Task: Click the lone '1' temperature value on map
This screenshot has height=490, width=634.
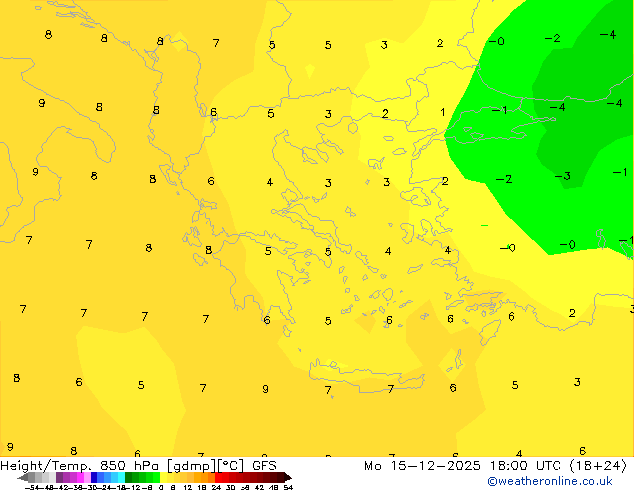Action: (443, 112)
